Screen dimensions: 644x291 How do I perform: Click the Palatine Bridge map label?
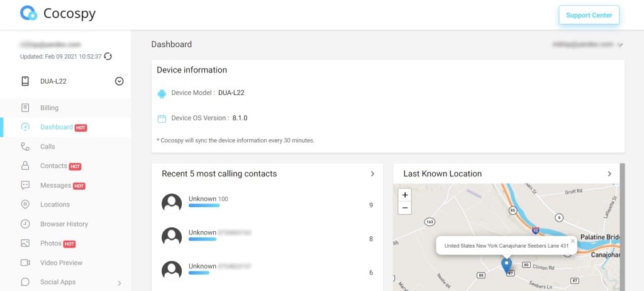tap(601, 237)
